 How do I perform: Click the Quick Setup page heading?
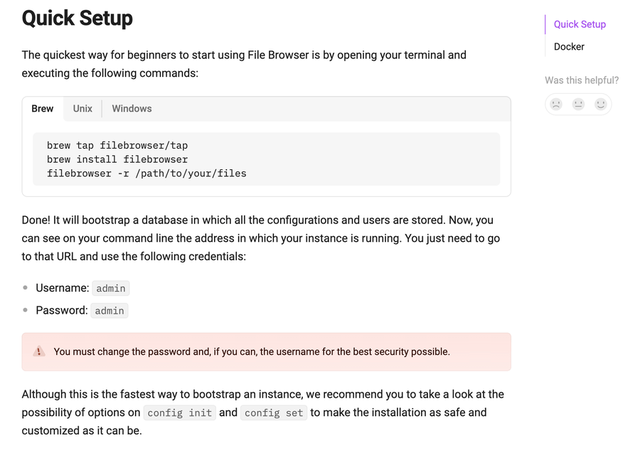point(77,18)
